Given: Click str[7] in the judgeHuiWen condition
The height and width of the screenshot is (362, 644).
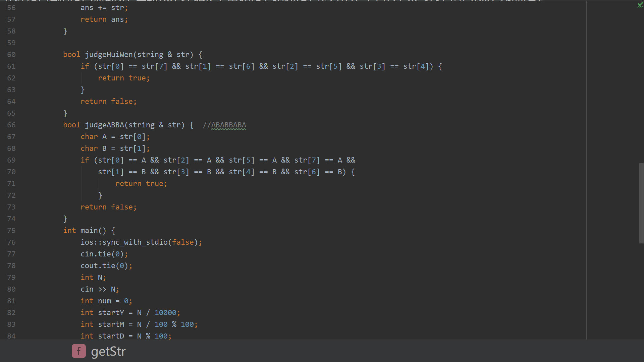Looking at the screenshot, I should point(154,66).
